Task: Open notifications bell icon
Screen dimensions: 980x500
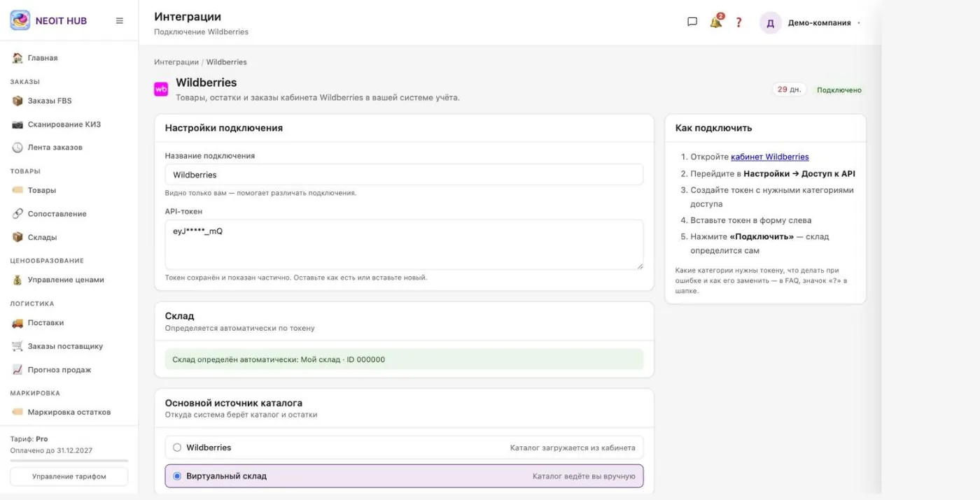Action: [x=715, y=22]
